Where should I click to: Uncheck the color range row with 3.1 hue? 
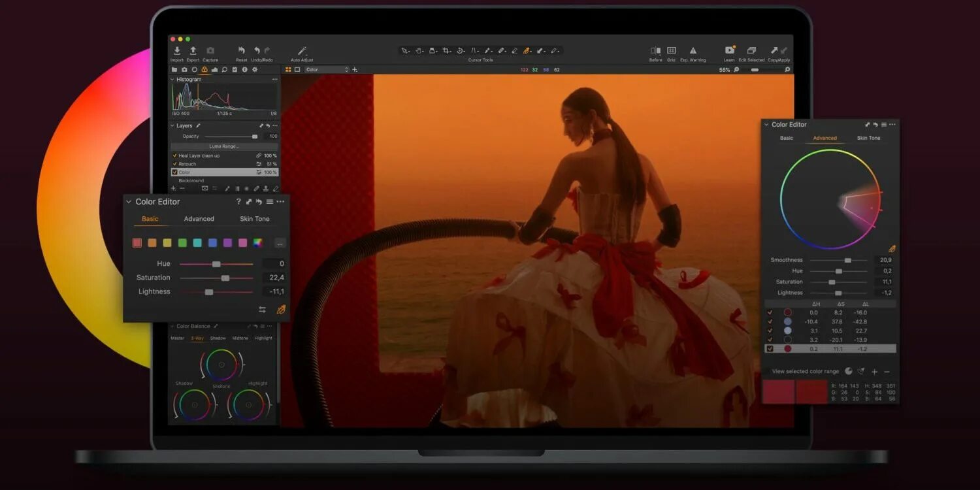(770, 331)
